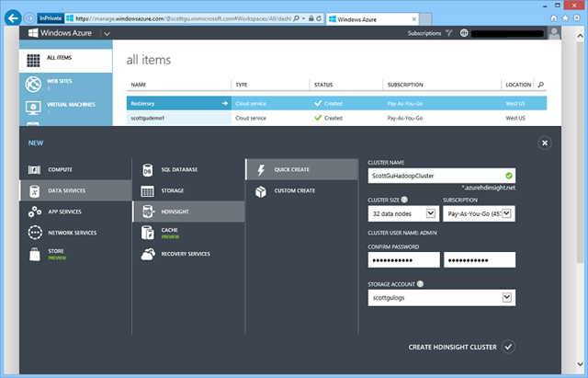
Task: Click the Recovery Services cloud icon
Action: pos(148,254)
